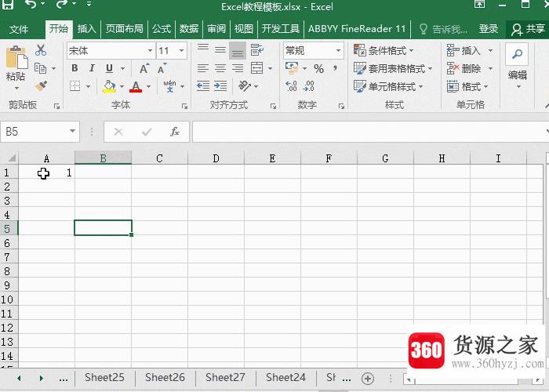549x392 pixels.
Task: Switch to the 公式 tab
Action: 162,29
